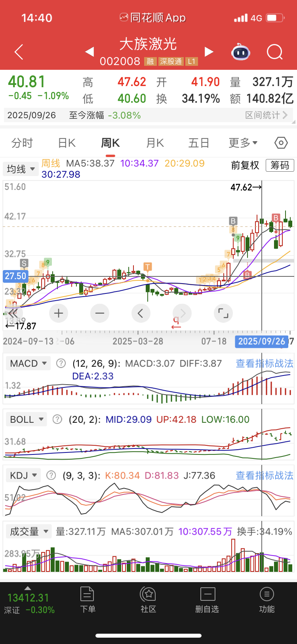Image resolution: width=297 pixels, height=644 pixels.
Task: Open BOLL indicator selector dropdown
Action: coord(26,419)
